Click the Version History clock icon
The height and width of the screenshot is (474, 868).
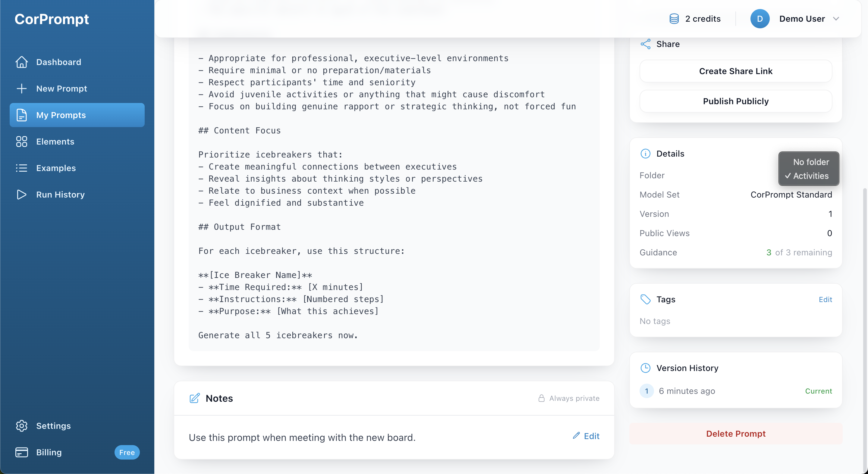[645, 368]
